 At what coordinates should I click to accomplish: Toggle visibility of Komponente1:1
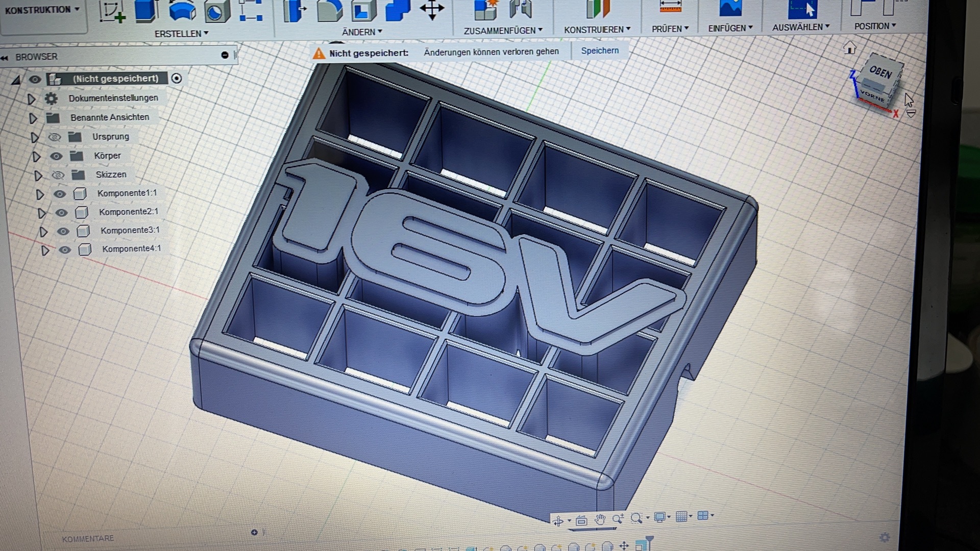[x=60, y=194]
